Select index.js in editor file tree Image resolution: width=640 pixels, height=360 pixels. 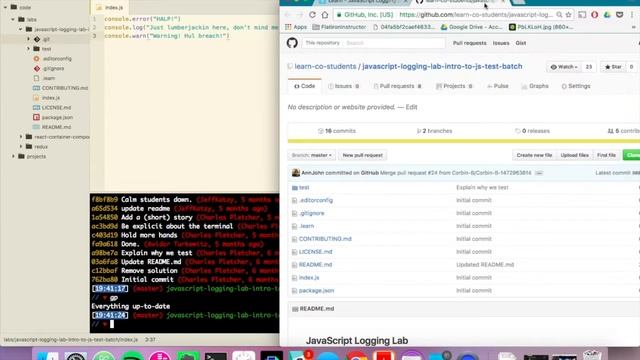pyautogui.click(x=51, y=98)
